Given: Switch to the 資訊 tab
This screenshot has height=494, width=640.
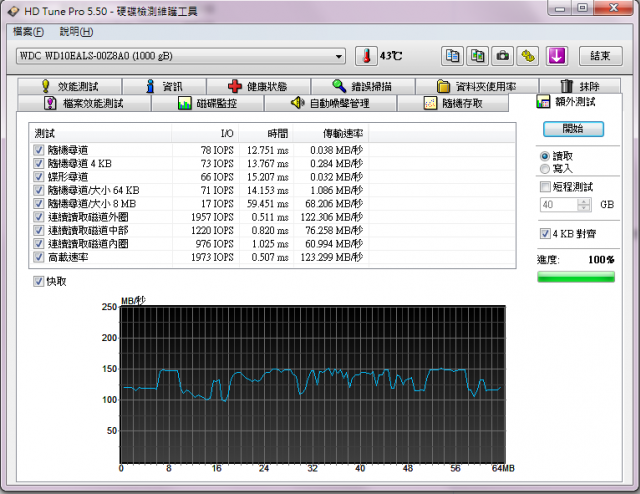Looking at the screenshot, I should point(164,86).
